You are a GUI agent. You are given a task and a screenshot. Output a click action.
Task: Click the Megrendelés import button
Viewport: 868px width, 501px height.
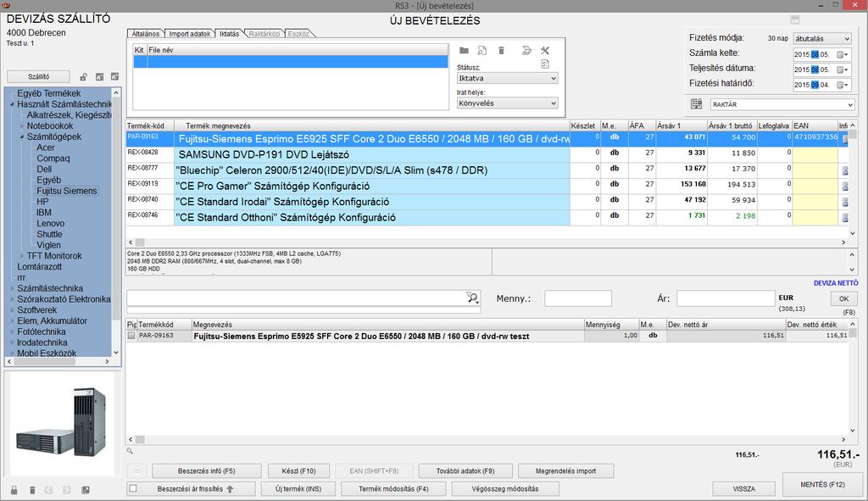(565, 471)
